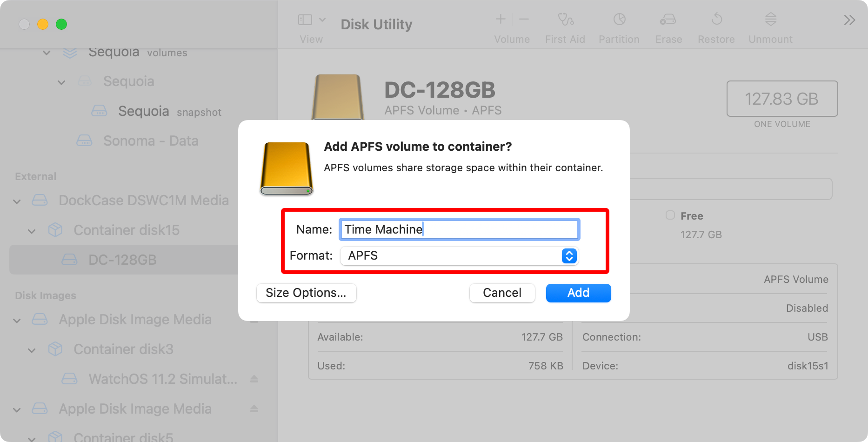Click the 'USB' connection value
The width and height of the screenshot is (868, 442).
pos(817,337)
